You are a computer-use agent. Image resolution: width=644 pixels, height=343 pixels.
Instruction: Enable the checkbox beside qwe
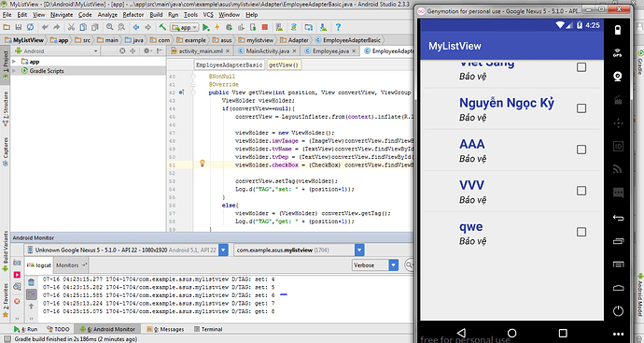581,232
